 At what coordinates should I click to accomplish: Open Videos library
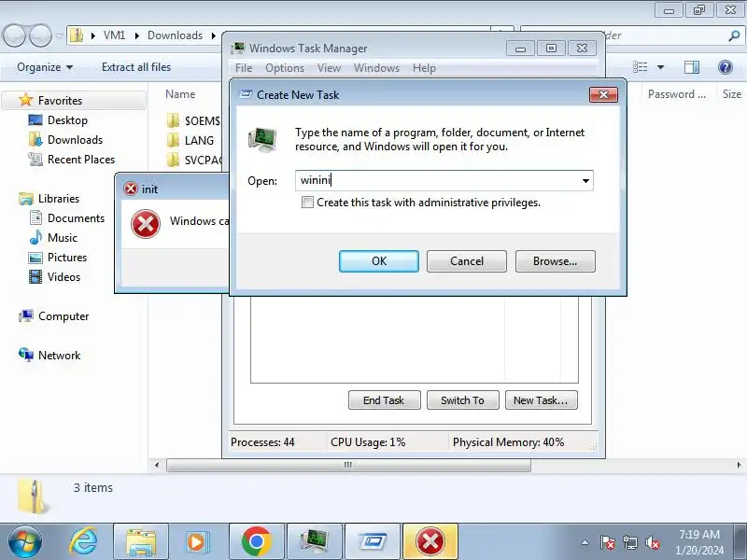pyautogui.click(x=63, y=276)
